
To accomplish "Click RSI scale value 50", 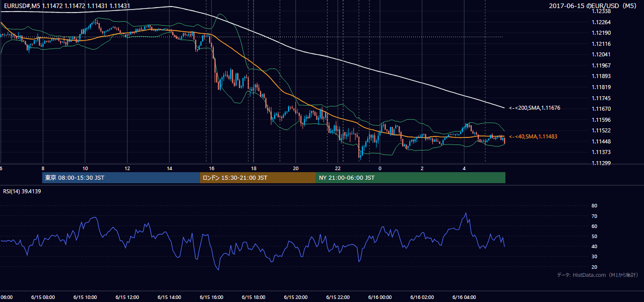I will pos(594,236).
